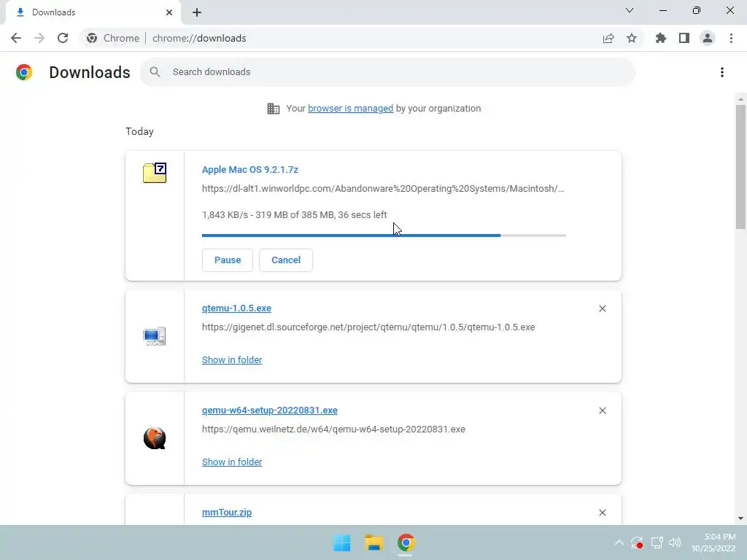Click the search magnifier icon
Viewport: 747px width, 560px height.
coord(155,72)
